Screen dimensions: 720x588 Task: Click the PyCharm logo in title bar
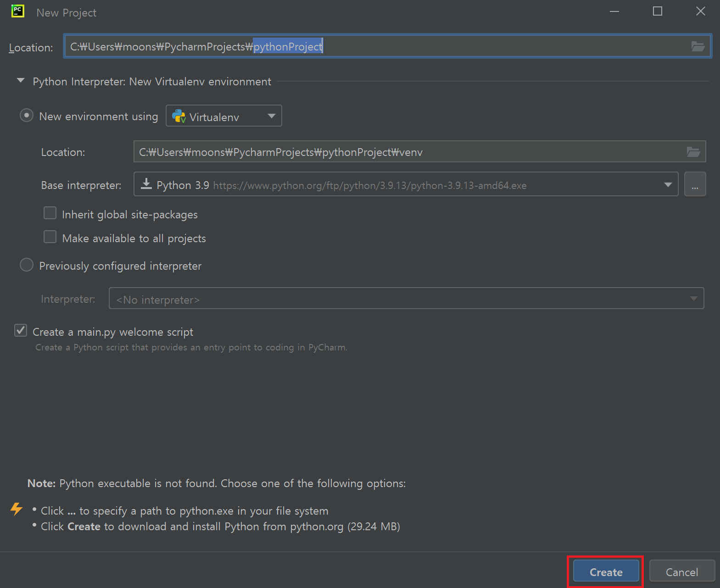[17, 11]
